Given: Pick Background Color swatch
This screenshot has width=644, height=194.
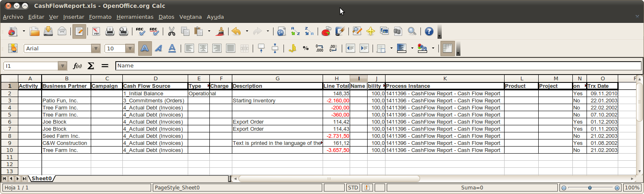Looking at the screenshot, I should (402, 48).
